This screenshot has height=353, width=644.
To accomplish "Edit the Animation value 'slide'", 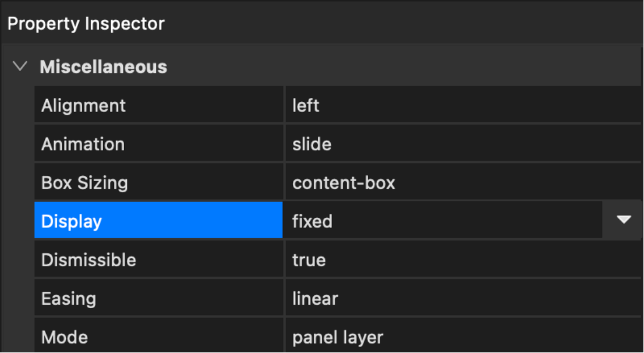I will (x=312, y=144).
